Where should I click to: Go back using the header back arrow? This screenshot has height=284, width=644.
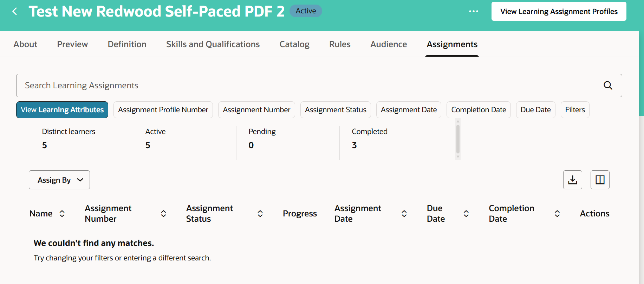(x=15, y=11)
